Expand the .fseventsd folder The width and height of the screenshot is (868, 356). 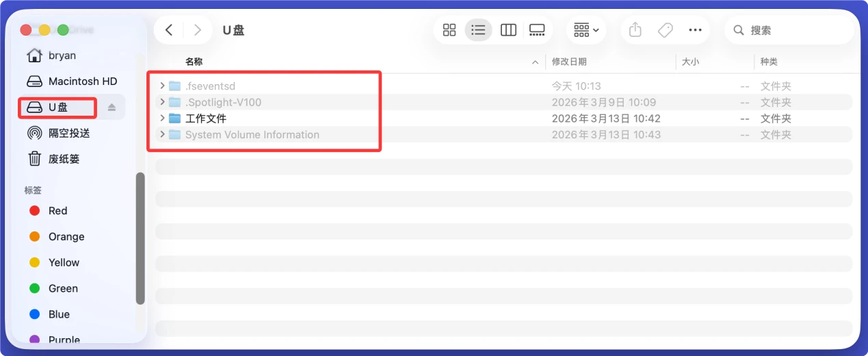(162, 86)
